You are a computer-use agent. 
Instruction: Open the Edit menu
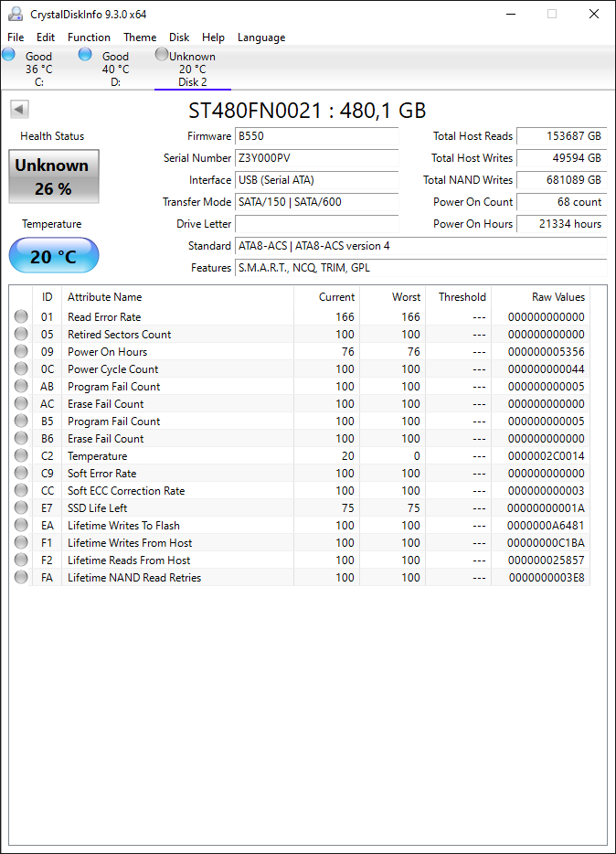[46, 37]
